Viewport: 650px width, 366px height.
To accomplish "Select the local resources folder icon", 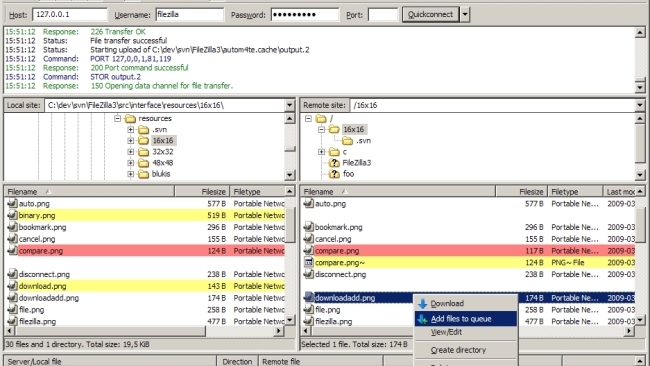I will point(131,119).
